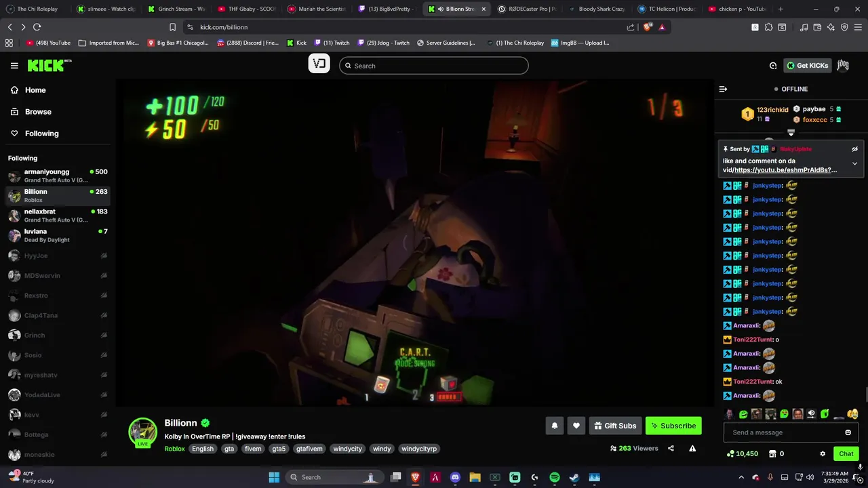Click the Roblox category link
Image resolution: width=868 pixels, height=488 pixels.
click(174, 449)
